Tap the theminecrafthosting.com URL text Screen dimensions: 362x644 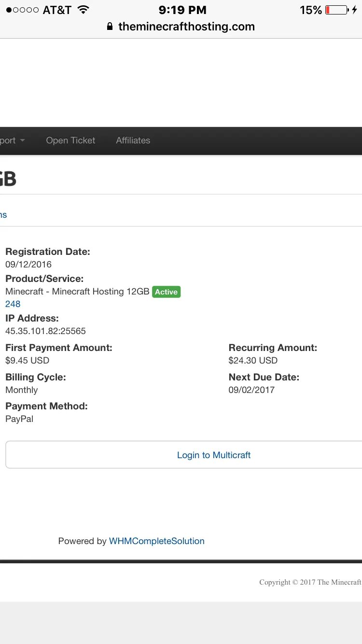186,27
